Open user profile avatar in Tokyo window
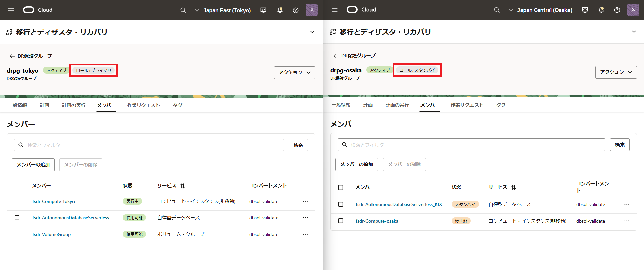 coord(312,10)
